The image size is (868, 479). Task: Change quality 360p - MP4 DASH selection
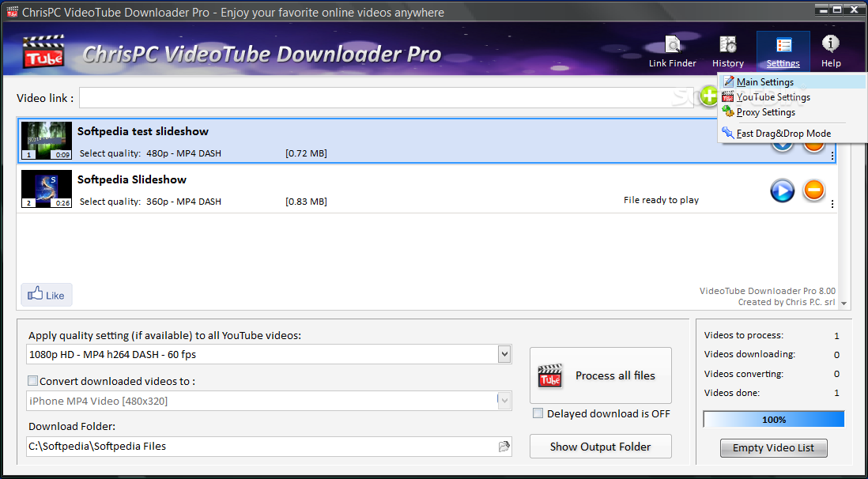click(x=183, y=202)
